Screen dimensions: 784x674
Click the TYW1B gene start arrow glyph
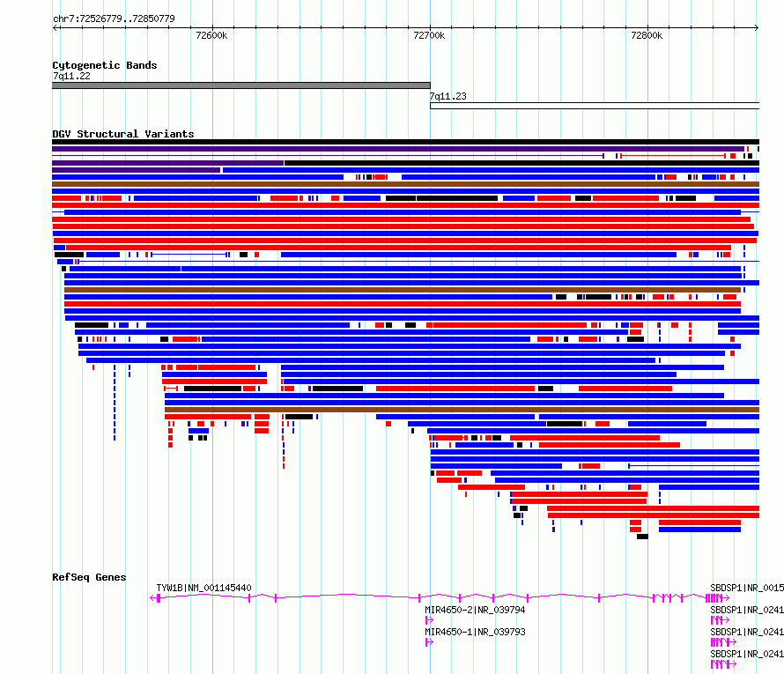pos(156,598)
